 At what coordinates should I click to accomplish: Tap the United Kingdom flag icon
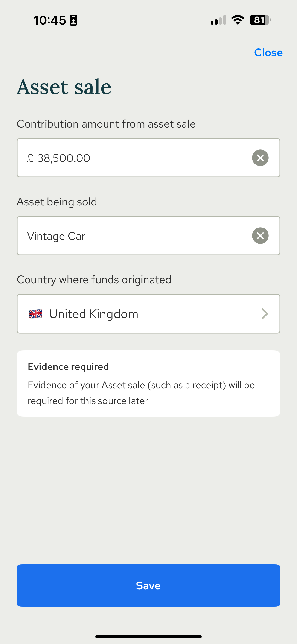click(x=36, y=314)
